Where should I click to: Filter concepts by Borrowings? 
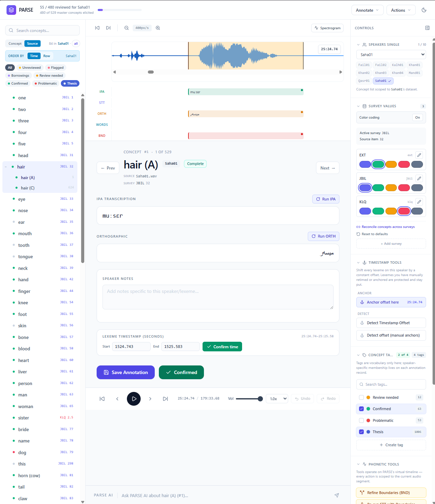coord(19,76)
